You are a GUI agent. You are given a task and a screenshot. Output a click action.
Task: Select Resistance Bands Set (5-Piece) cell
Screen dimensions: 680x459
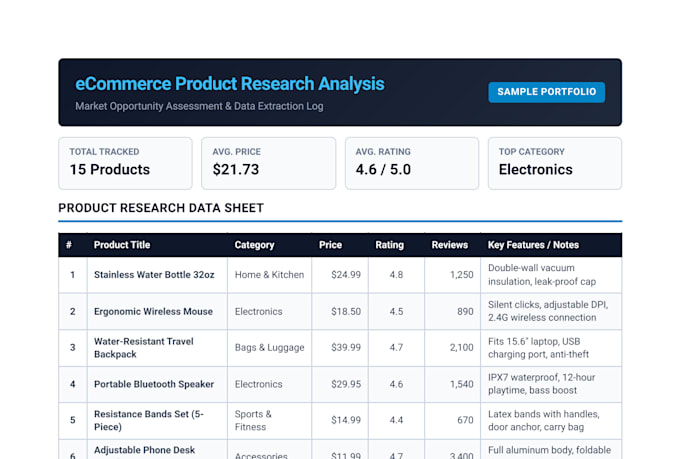coord(157,420)
